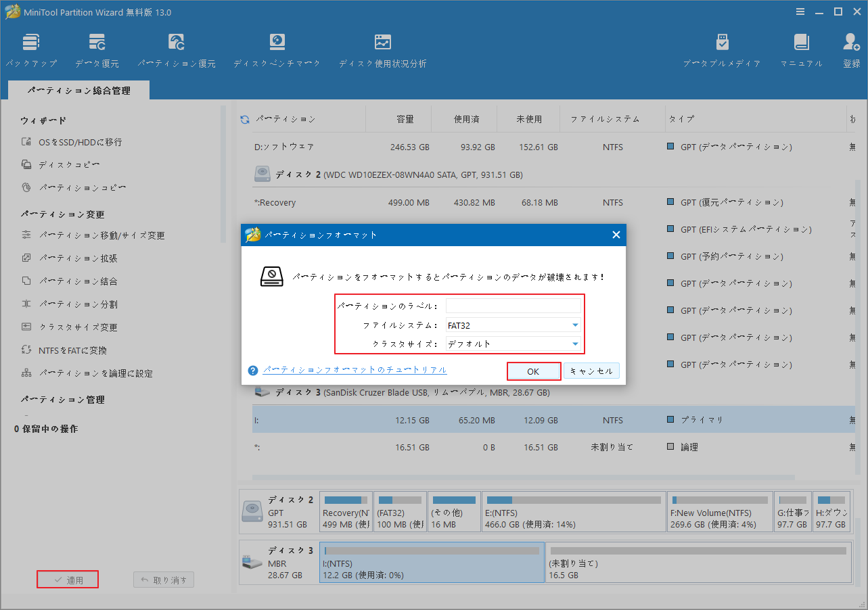Open the hamburger menu in the title bar
This screenshot has height=610, width=868.
click(x=800, y=11)
